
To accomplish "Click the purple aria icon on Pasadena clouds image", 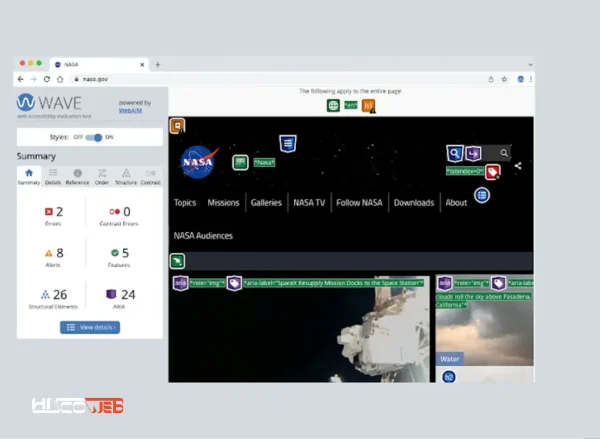I will (445, 283).
